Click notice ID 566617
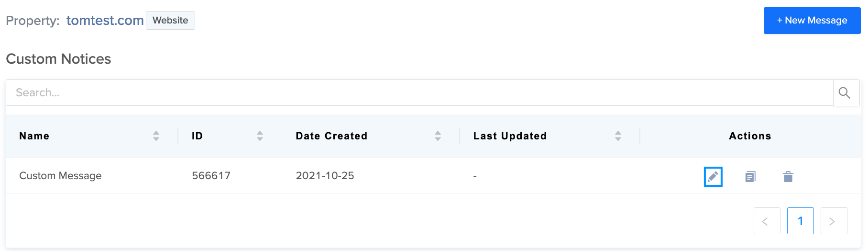The width and height of the screenshot is (868, 251). tap(211, 176)
